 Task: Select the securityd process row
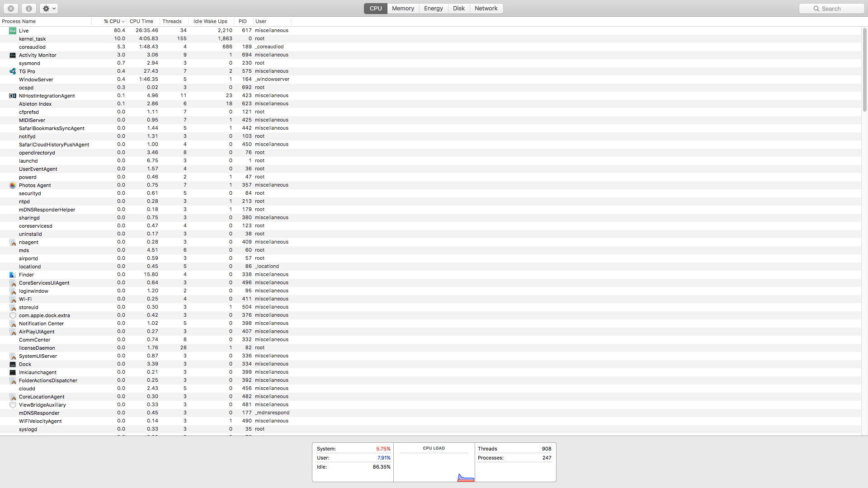[430, 193]
